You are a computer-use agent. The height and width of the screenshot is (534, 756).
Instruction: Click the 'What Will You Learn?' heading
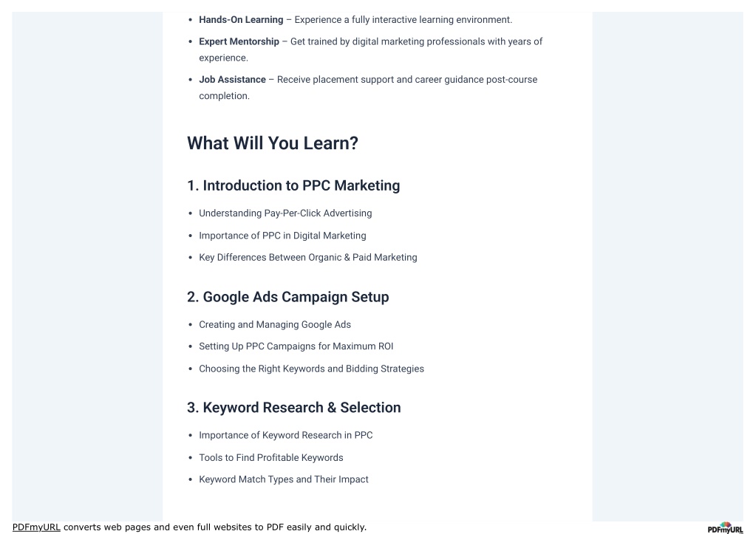(x=273, y=143)
